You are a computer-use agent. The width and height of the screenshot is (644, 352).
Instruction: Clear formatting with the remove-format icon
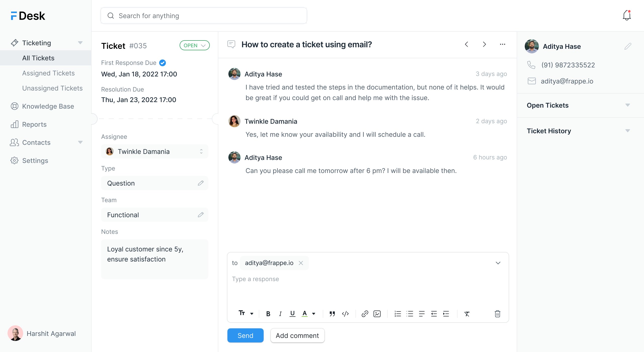click(467, 314)
